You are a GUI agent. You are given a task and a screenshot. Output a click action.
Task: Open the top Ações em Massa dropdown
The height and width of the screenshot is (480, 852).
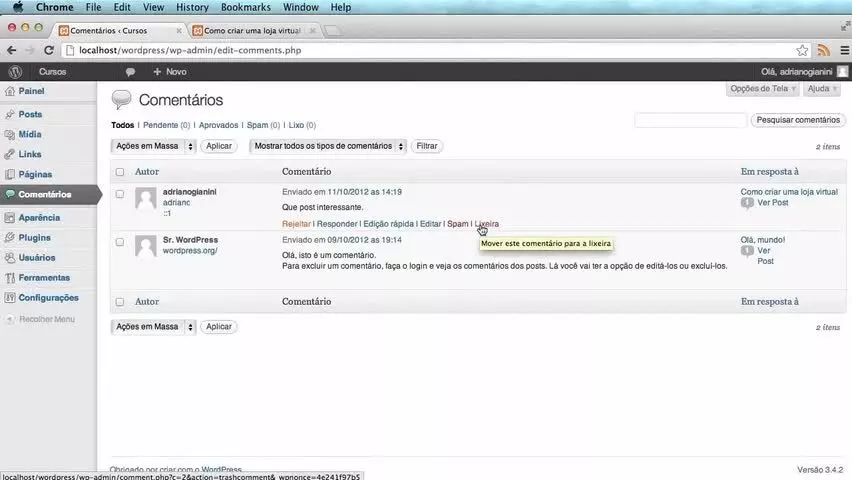[153, 146]
